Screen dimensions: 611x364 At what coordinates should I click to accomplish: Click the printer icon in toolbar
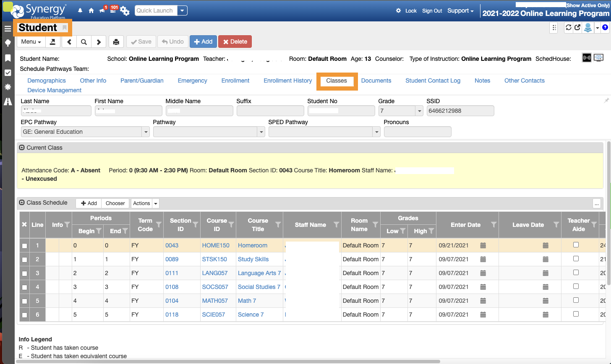click(x=116, y=42)
